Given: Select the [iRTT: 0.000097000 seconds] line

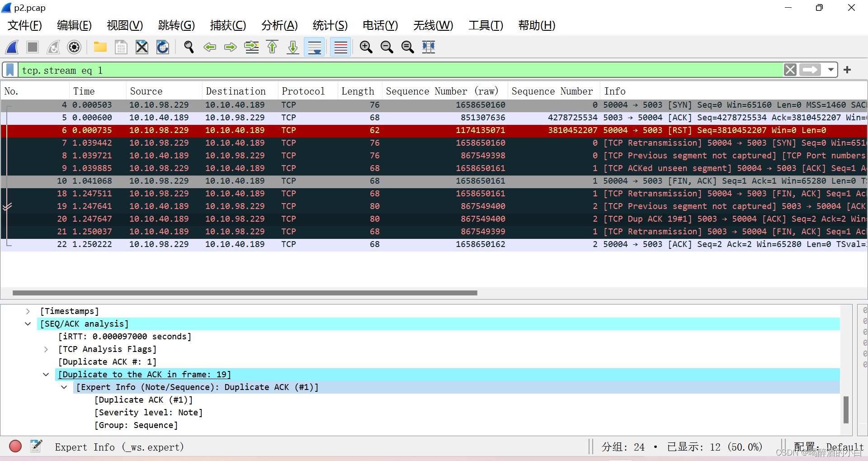Looking at the screenshot, I should pyautogui.click(x=125, y=337).
